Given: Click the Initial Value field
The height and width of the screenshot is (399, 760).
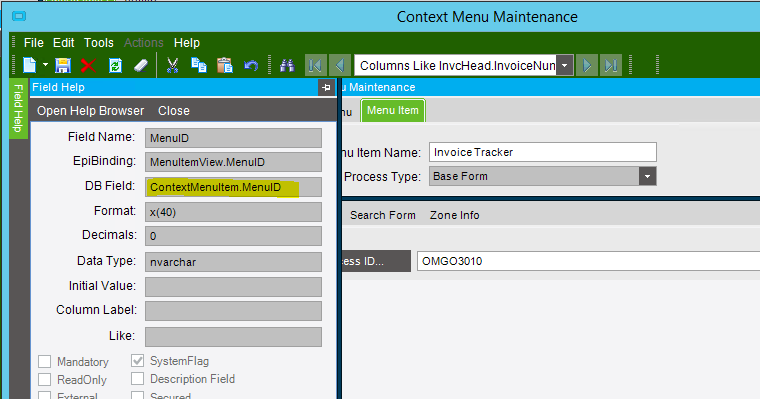Looking at the screenshot, I should 233,287.
